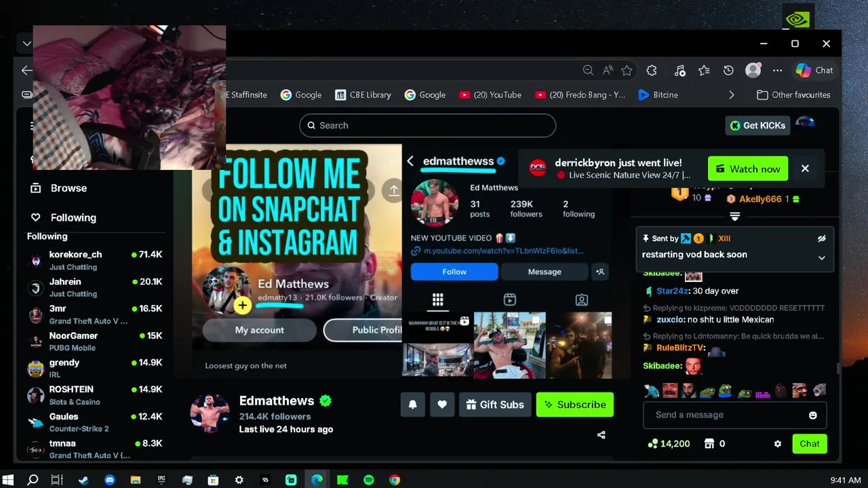Click the Read Aloud icon in address bar
The height and width of the screenshot is (488, 868).
click(x=608, y=70)
